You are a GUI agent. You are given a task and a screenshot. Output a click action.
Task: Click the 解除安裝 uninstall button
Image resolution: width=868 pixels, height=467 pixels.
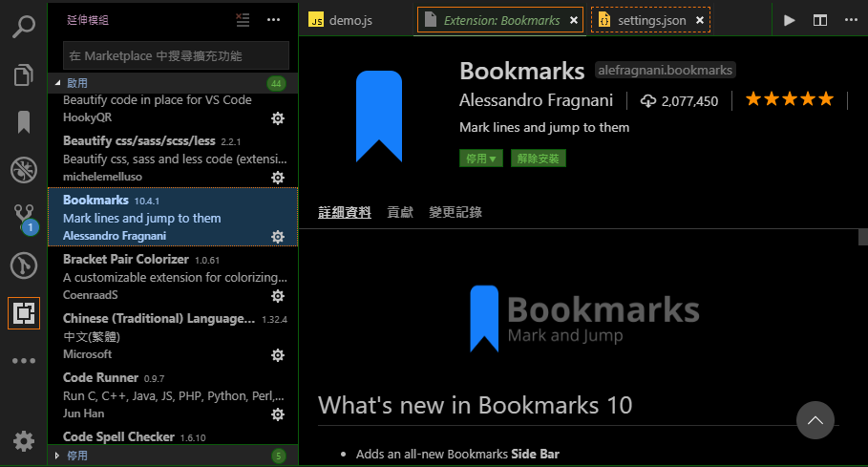click(538, 159)
